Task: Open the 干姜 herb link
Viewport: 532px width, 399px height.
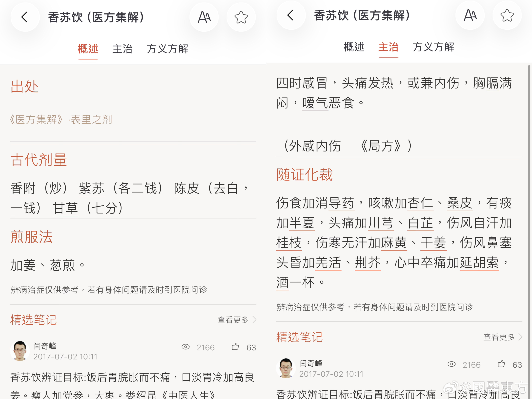Action: [433, 243]
